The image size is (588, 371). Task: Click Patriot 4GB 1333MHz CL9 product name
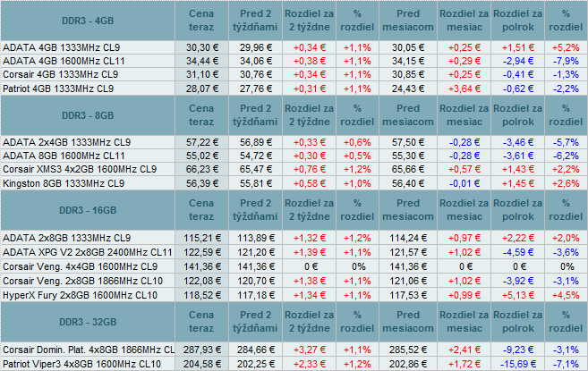pos(58,89)
